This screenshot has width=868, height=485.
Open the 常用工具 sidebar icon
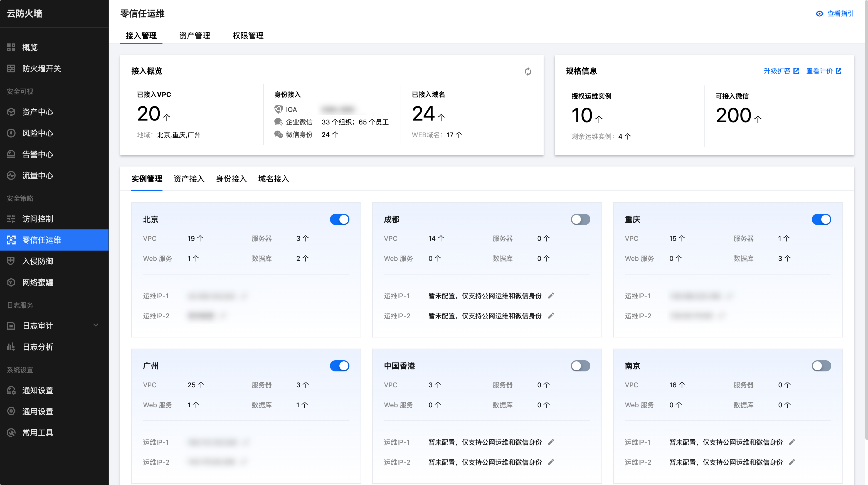[11, 433]
